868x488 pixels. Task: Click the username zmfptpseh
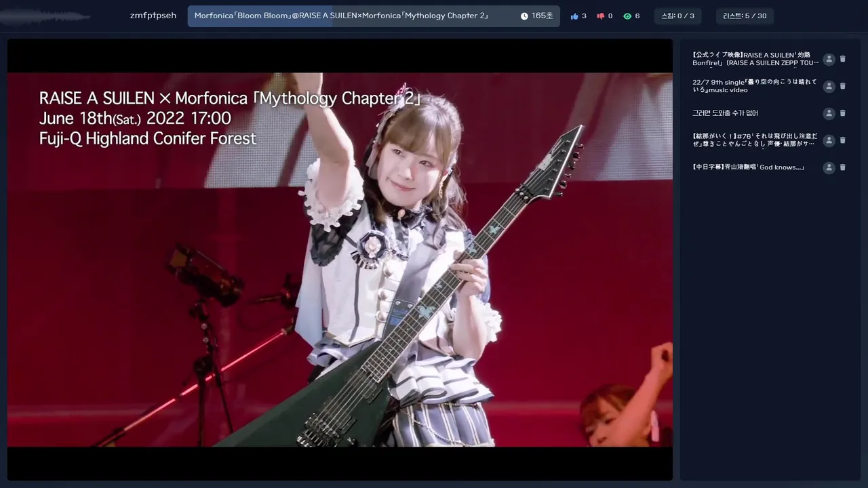point(153,16)
